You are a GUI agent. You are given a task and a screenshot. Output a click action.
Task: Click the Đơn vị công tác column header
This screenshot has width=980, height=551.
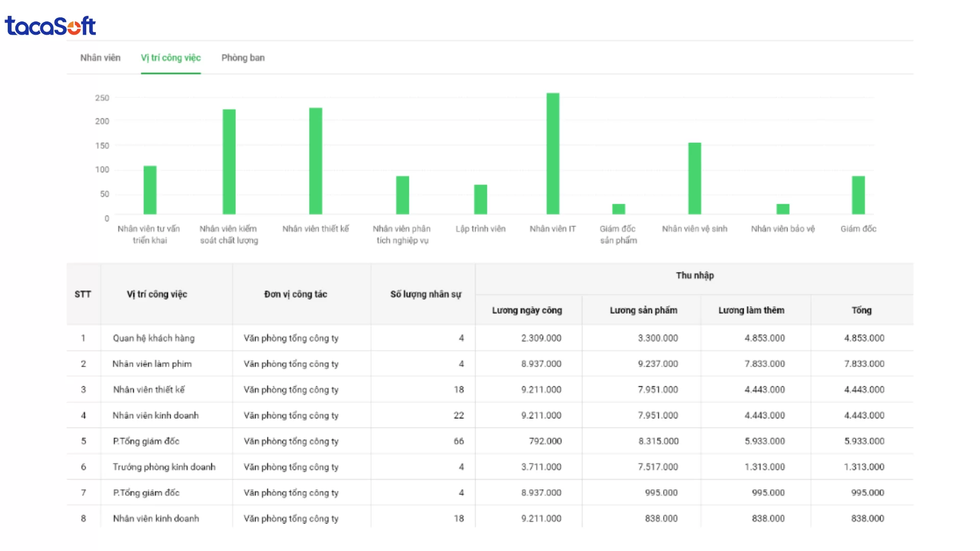(x=296, y=294)
